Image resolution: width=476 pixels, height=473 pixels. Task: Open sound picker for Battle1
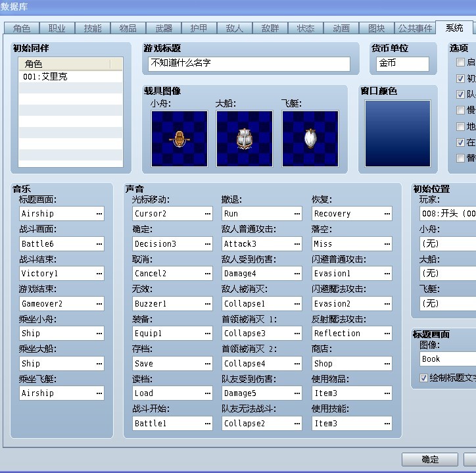click(x=208, y=423)
